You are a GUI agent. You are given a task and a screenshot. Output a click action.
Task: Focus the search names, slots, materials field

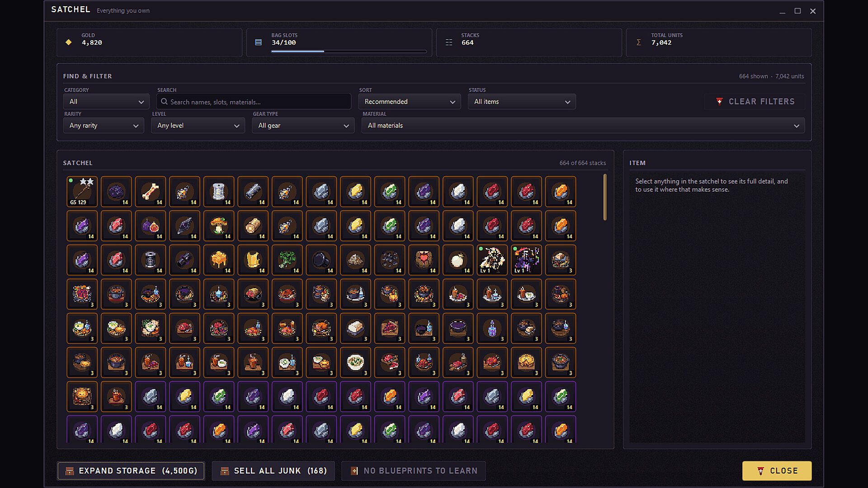point(254,102)
